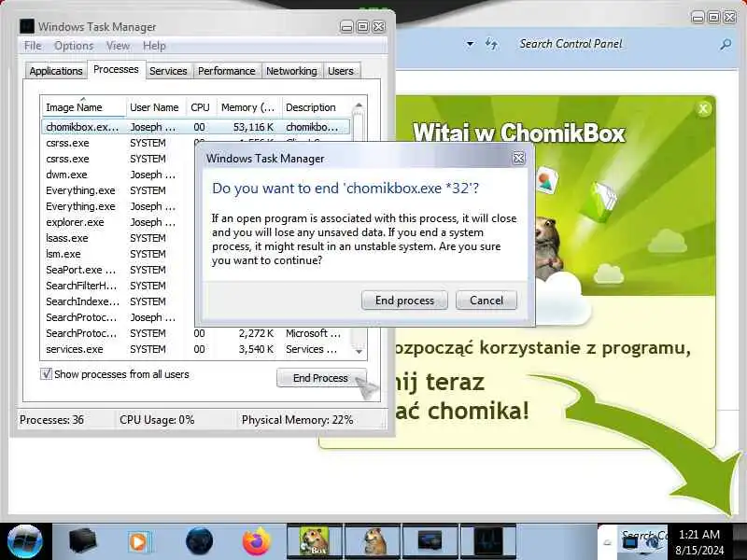Sort processes by CPU column
Screen dimensions: 747x560
click(201, 107)
